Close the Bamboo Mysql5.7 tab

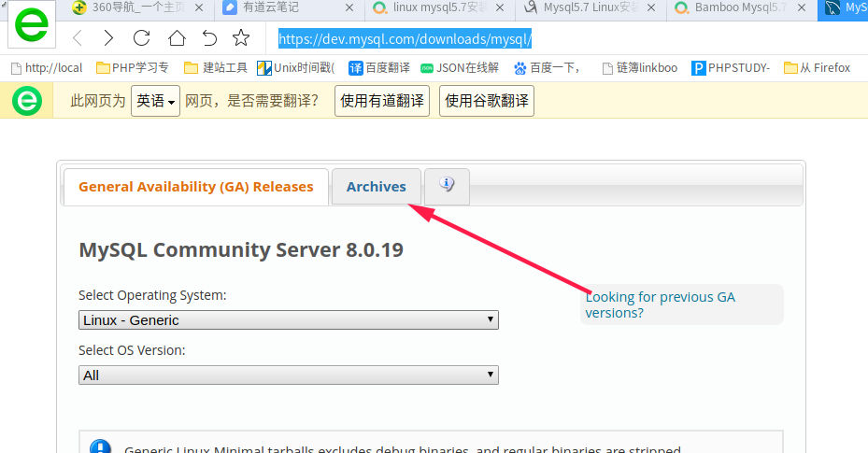802,7
